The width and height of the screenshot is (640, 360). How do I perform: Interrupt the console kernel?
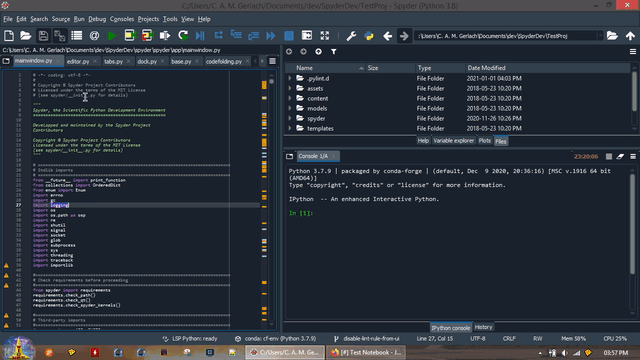coord(609,156)
